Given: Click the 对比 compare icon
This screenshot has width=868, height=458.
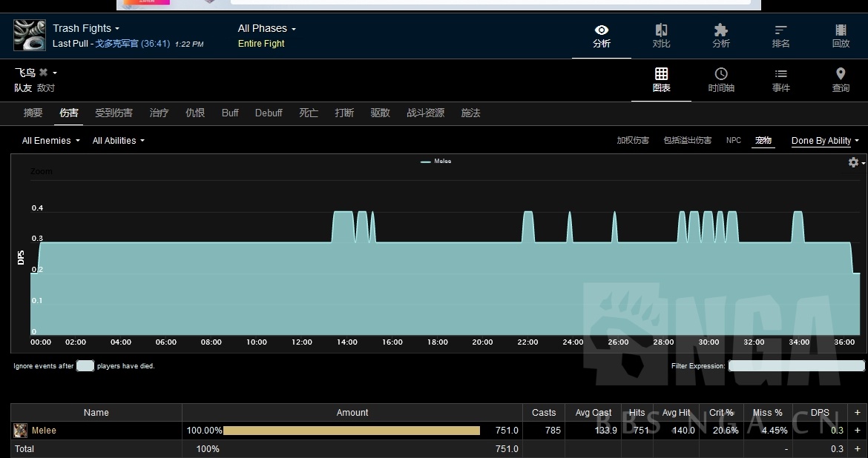Looking at the screenshot, I should click(x=661, y=36).
